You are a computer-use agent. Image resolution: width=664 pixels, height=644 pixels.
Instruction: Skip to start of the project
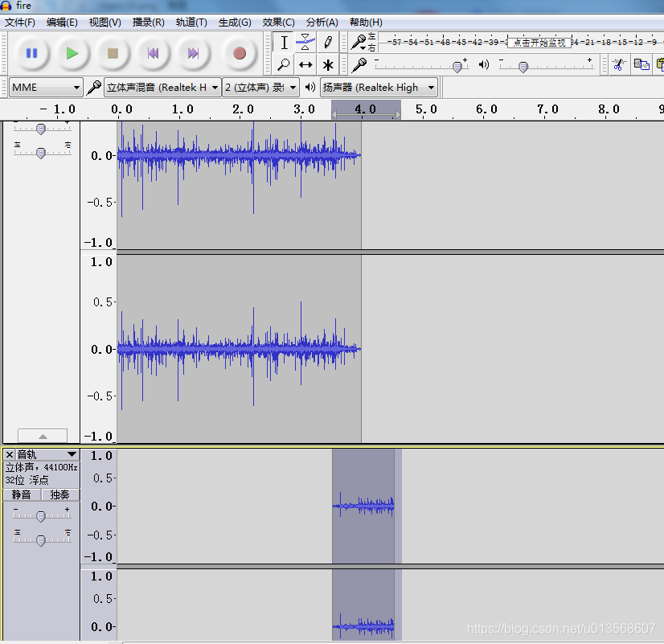(153, 53)
